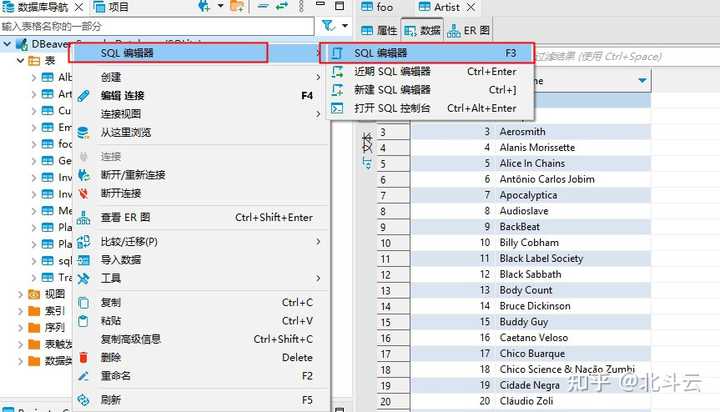
Task: Open the 创建 submenu
Action: click(x=201, y=77)
